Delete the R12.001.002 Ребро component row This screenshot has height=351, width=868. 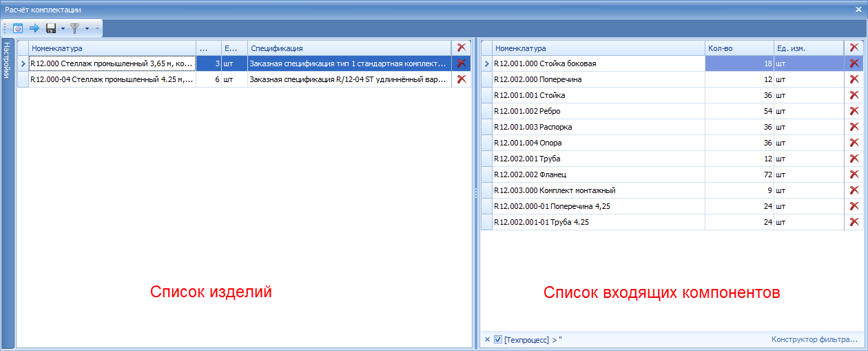click(x=854, y=111)
